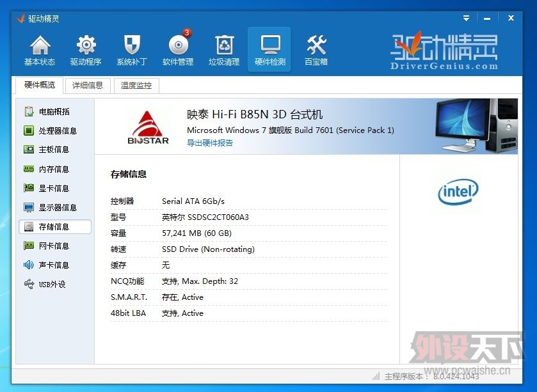The image size is (537, 392).
Task: Select 主板信息 in sidebar
Action: point(55,150)
